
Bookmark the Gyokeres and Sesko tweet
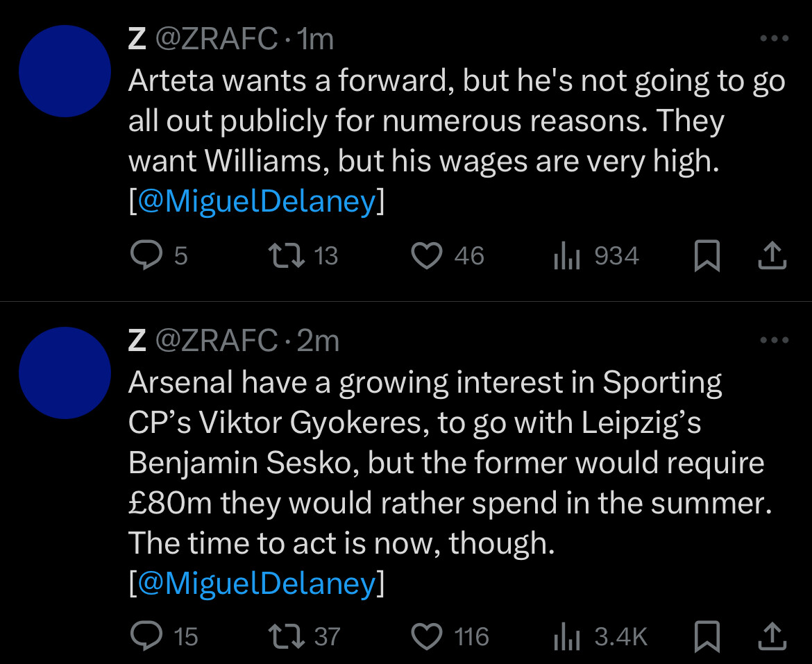click(x=707, y=637)
